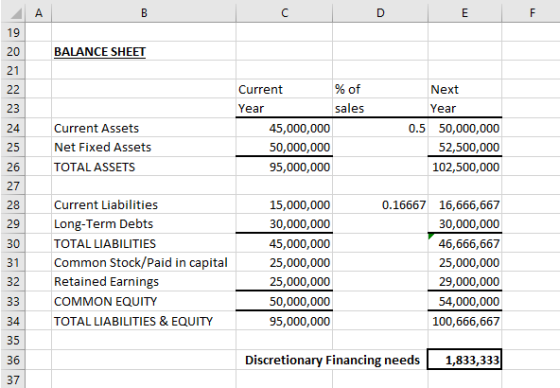Click Current Assets current year 45,000,000

point(284,128)
